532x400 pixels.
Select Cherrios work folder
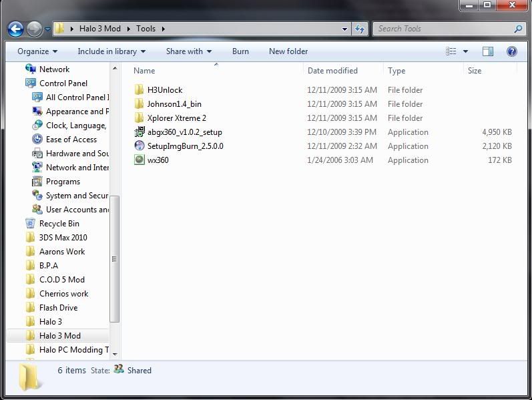64,294
